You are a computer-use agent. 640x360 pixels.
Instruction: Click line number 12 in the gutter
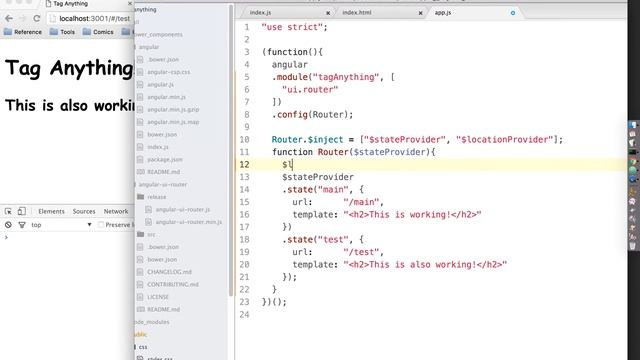[x=244, y=164]
